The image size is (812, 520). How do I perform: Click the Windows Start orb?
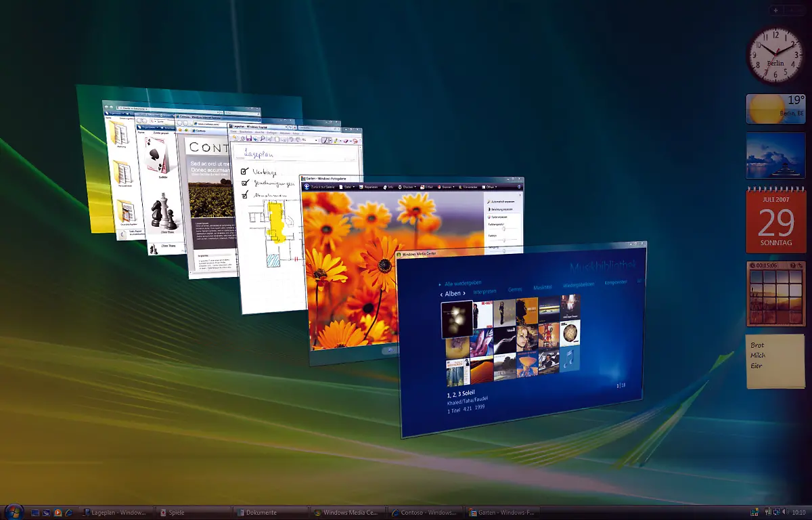[x=13, y=512]
